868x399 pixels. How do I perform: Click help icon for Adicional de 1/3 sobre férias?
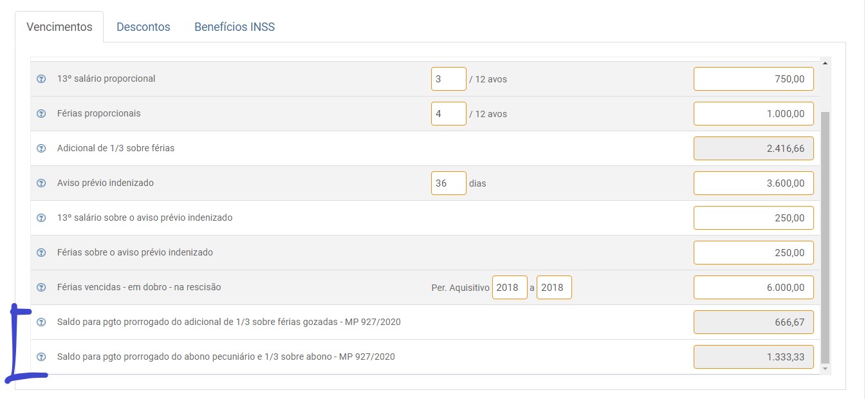(x=42, y=149)
